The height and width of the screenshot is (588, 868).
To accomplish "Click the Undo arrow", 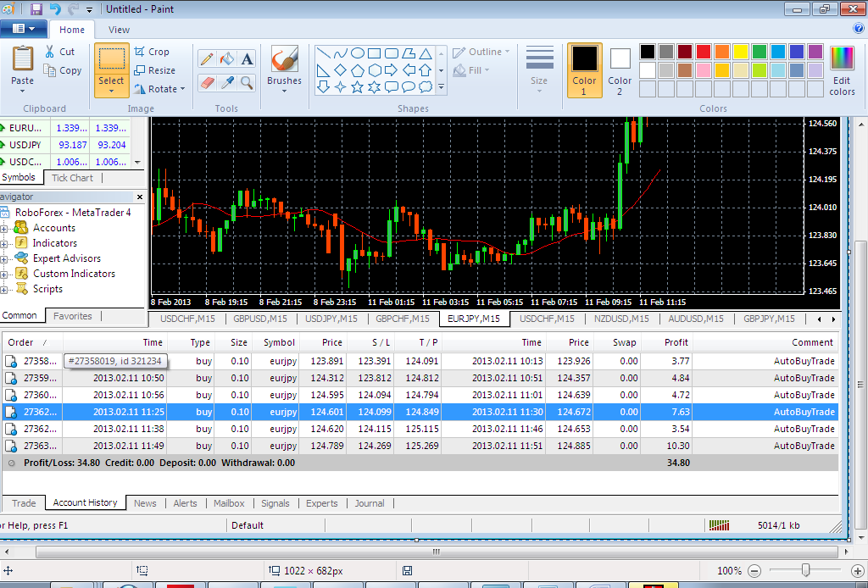I will pos(55,8).
